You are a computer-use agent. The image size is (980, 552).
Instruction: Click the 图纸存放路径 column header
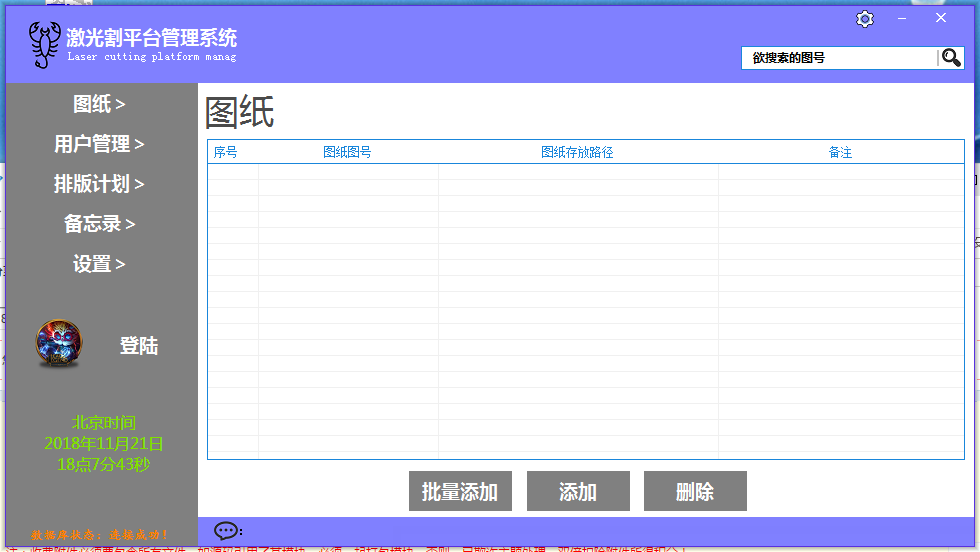coord(577,153)
